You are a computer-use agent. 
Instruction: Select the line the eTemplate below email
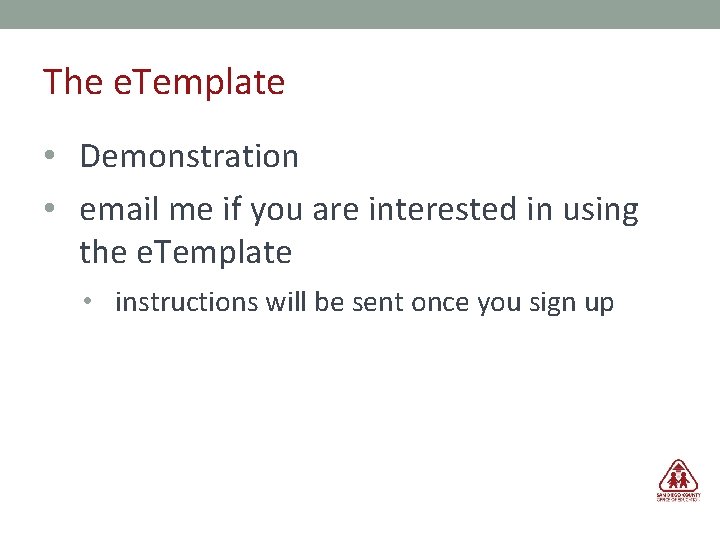[x=186, y=252]
